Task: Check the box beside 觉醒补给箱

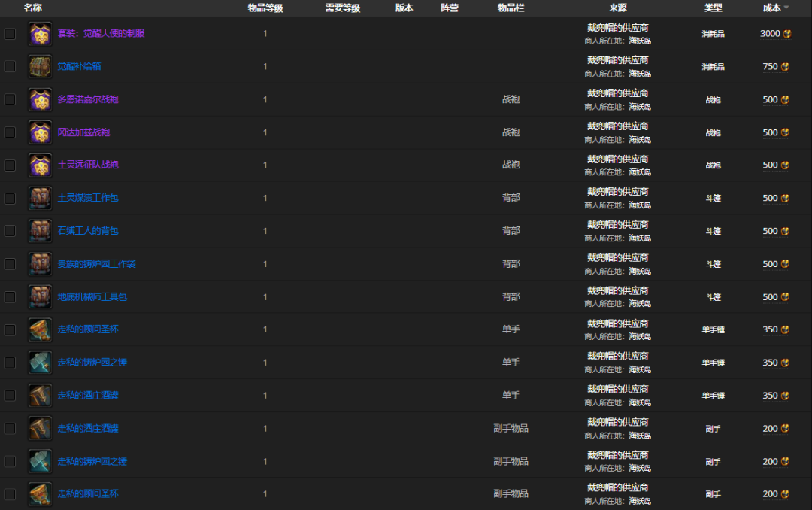Action: 10,66
